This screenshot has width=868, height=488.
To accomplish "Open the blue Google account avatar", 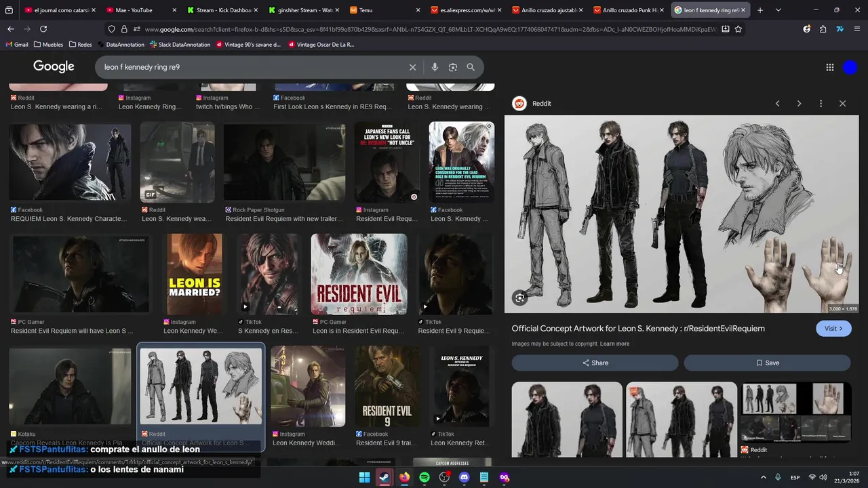I will 850,67.
